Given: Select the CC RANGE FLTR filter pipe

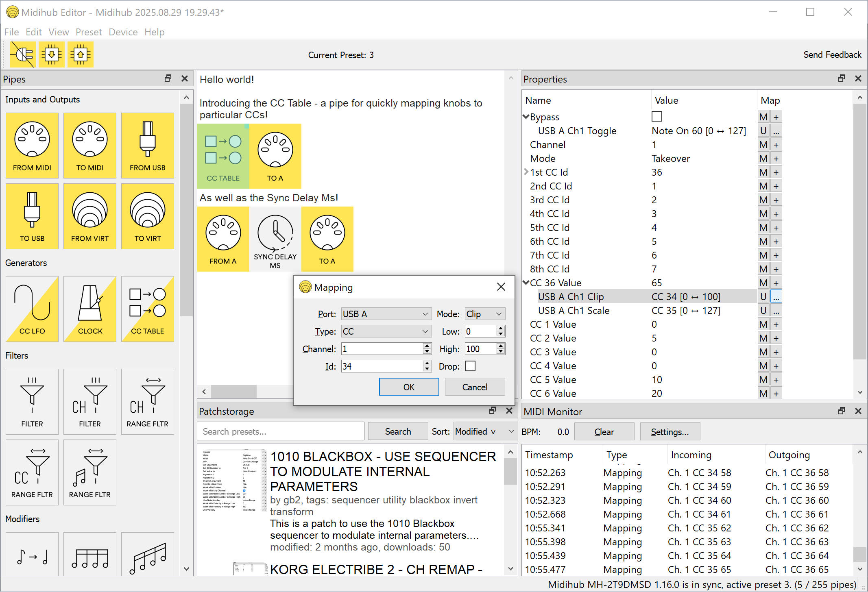Looking at the screenshot, I should (x=32, y=472).
